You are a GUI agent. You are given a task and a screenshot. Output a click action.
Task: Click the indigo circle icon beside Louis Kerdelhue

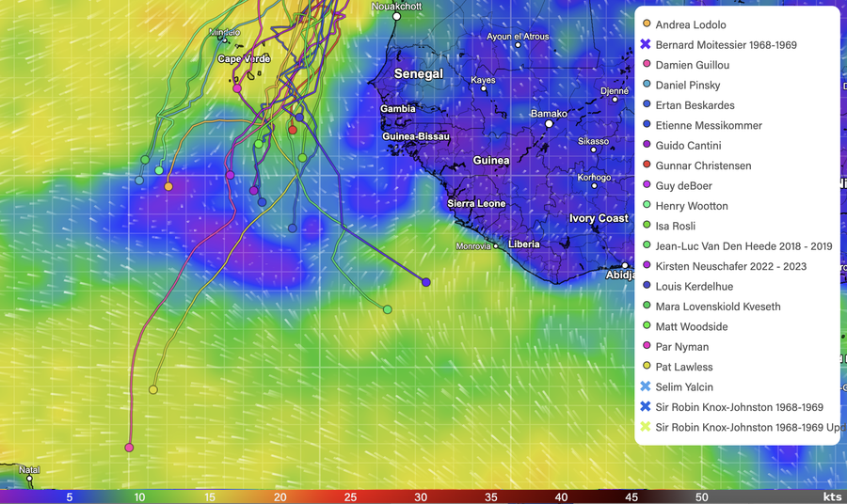[647, 286]
